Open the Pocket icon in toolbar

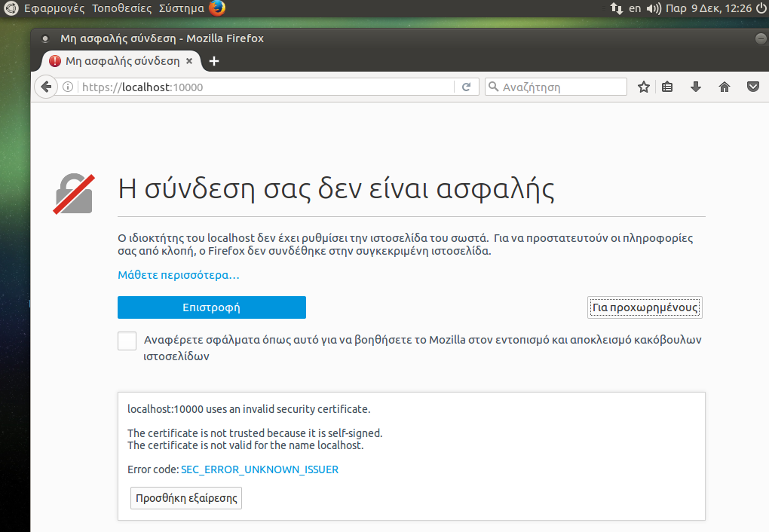(x=752, y=87)
